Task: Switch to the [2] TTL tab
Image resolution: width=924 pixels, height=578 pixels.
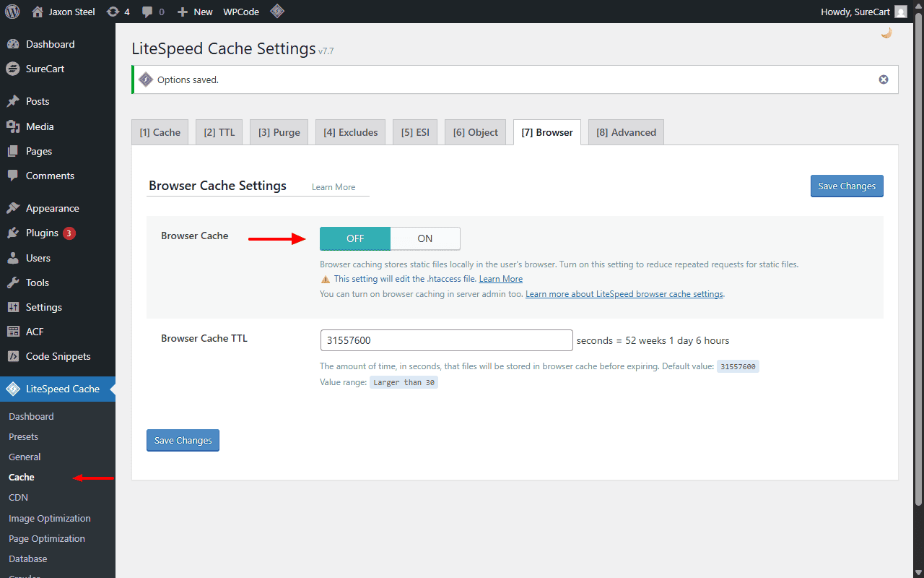Action: 219,132
